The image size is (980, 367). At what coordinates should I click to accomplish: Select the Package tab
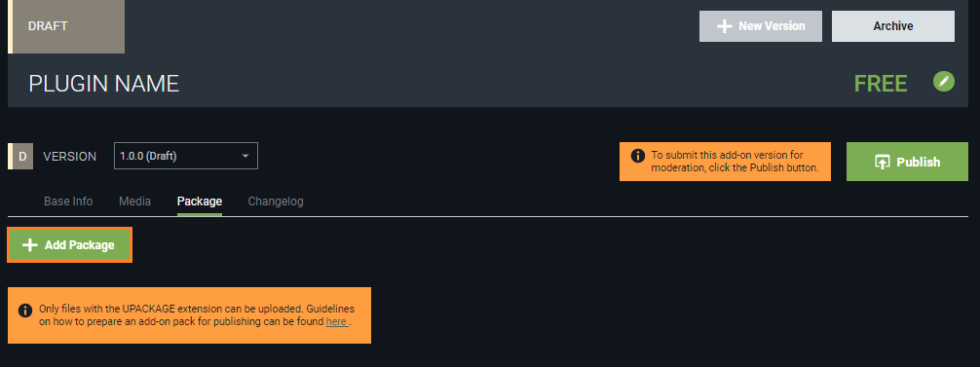click(x=200, y=202)
